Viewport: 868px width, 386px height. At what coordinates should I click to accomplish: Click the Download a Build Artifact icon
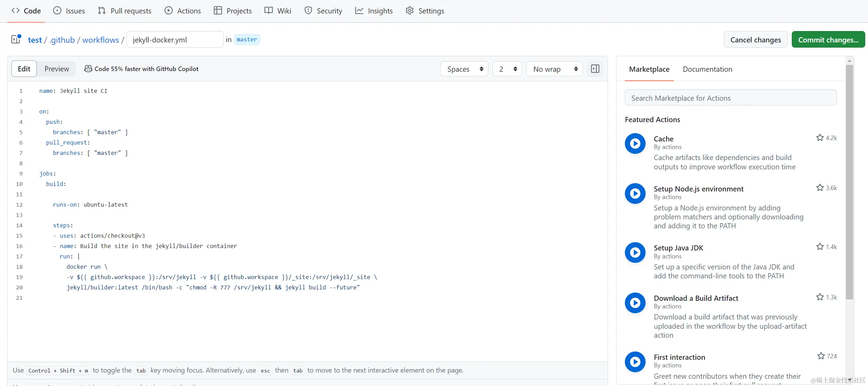tap(635, 303)
